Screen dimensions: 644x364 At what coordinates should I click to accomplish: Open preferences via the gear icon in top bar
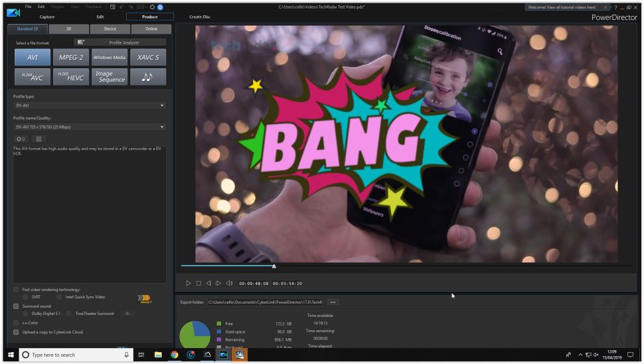[x=152, y=7]
